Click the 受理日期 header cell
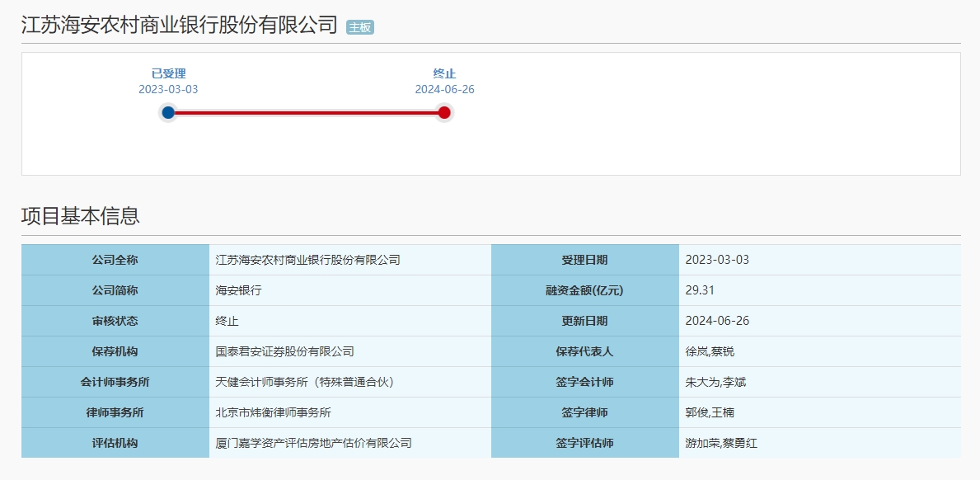The height and width of the screenshot is (480, 980). [585, 260]
